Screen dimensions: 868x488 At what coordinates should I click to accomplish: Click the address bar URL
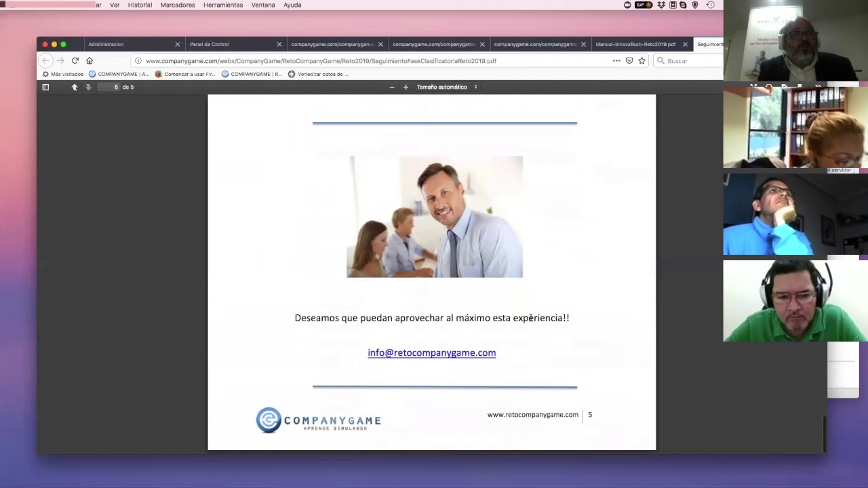pyautogui.click(x=321, y=60)
